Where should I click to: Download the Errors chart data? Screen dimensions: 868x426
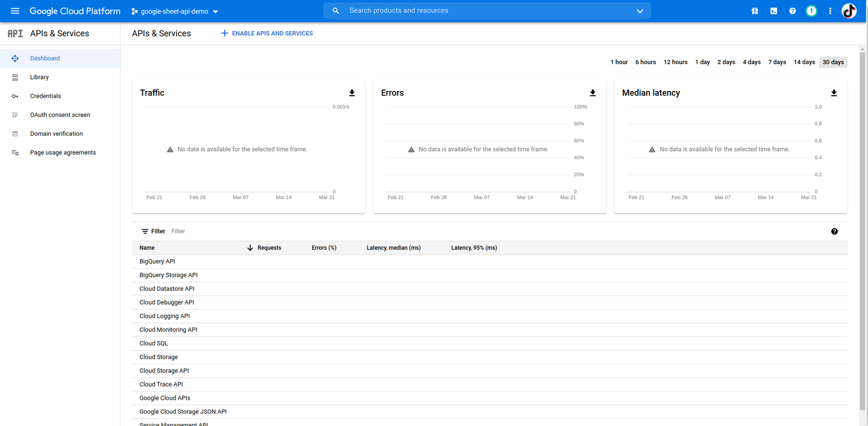point(593,93)
